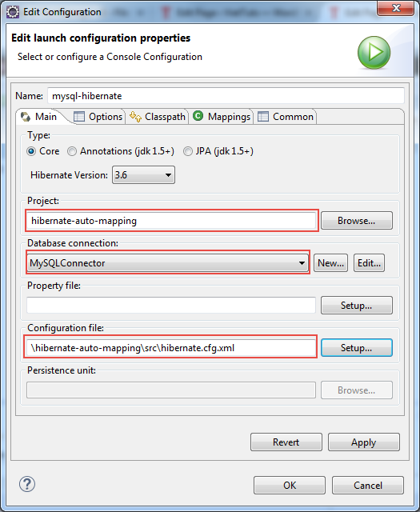Choose Annotations (jdk 1.5+) radio option
Image resolution: width=420 pixels, height=512 pixels.
pyautogui.click(x=72, y=151)
